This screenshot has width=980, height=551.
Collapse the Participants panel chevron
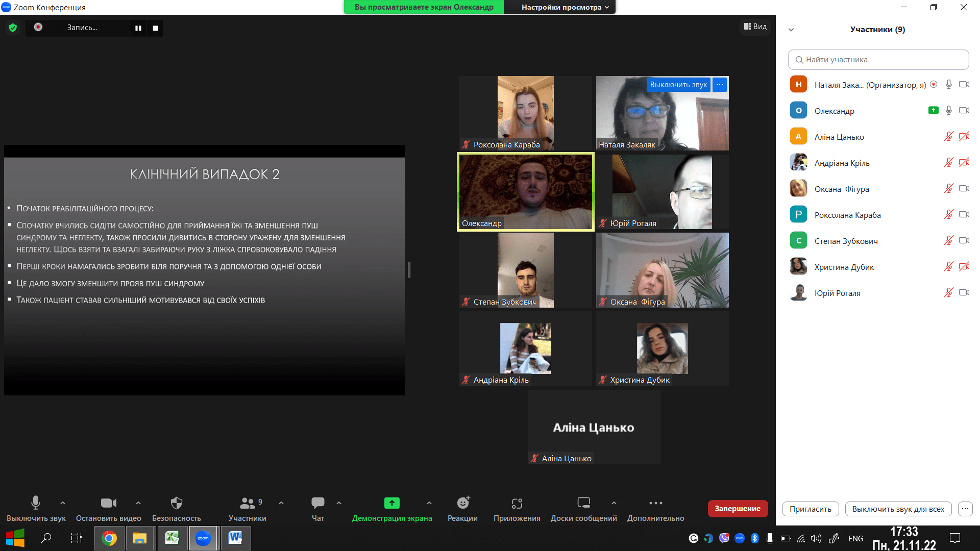coord(791,30)
